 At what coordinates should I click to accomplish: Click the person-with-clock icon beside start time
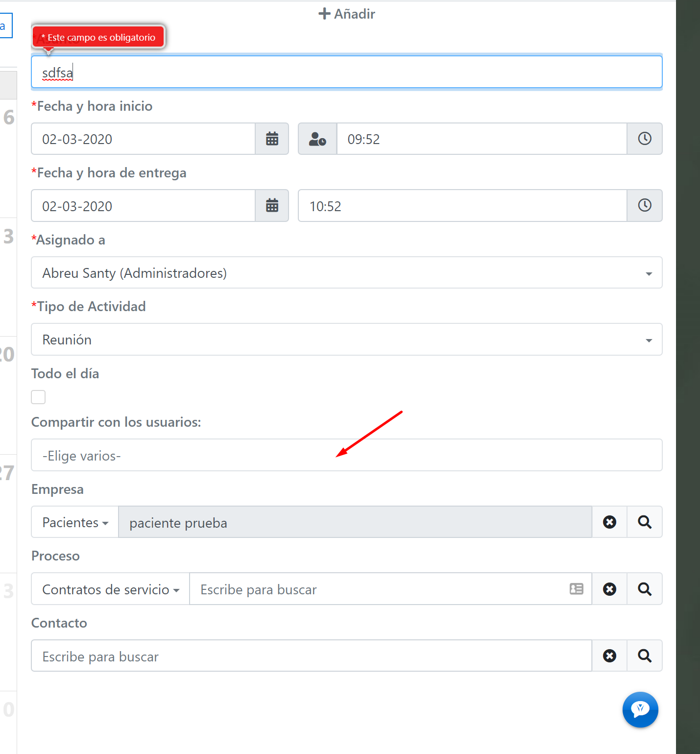[x=317, y=139]
